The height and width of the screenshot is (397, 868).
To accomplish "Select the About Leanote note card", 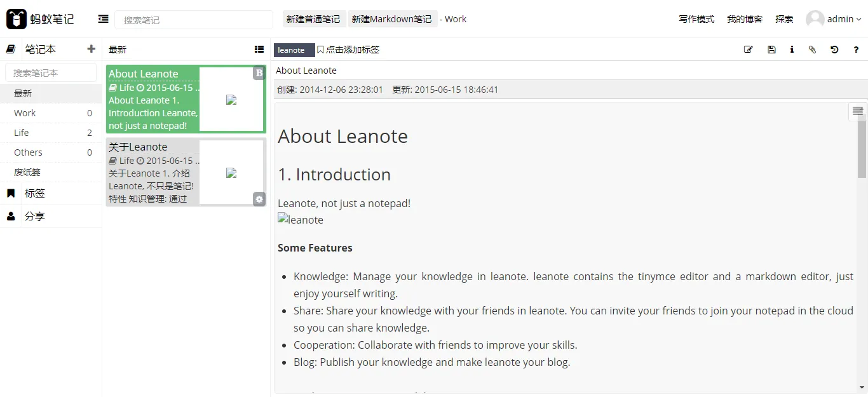I will tap(186, 99).
